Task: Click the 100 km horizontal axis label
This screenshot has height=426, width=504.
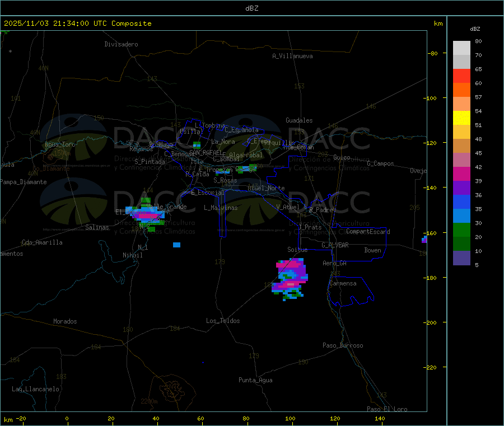Action: pos(290,419)
